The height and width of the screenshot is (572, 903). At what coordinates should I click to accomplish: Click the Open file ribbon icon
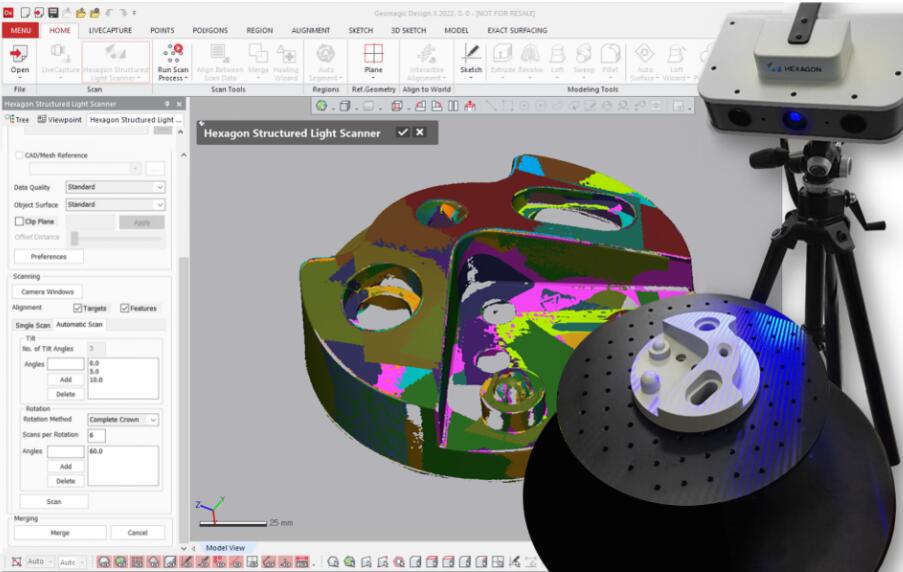click(x=20, y=54)
